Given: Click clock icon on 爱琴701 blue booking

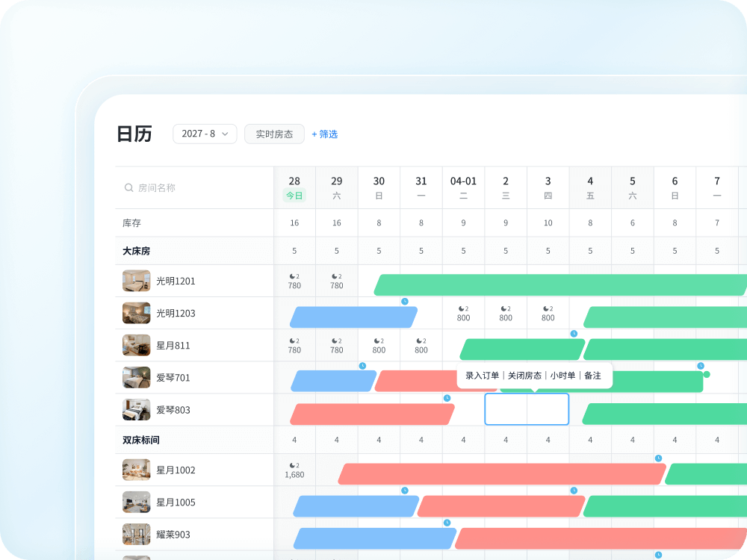Looking at the screenshot, I should (x=362, y=366).
